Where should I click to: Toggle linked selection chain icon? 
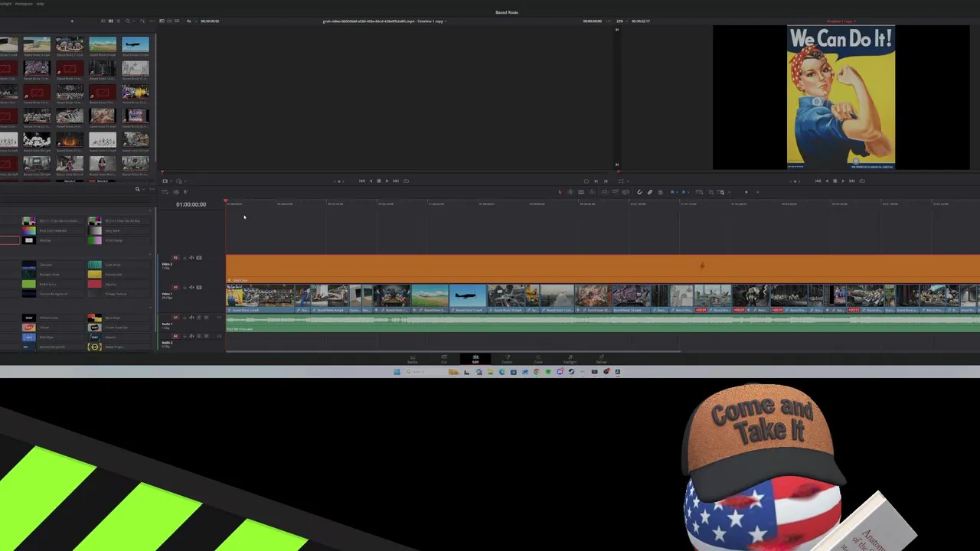(x=650, y=192)
